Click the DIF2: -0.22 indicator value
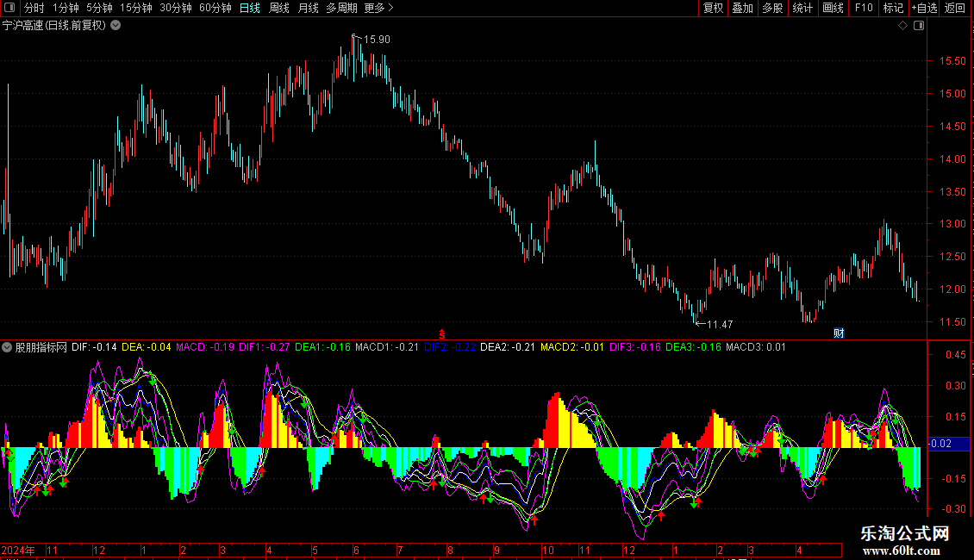Screen dimensions: 974x560 pyautogui.click(x=450, y=347)
